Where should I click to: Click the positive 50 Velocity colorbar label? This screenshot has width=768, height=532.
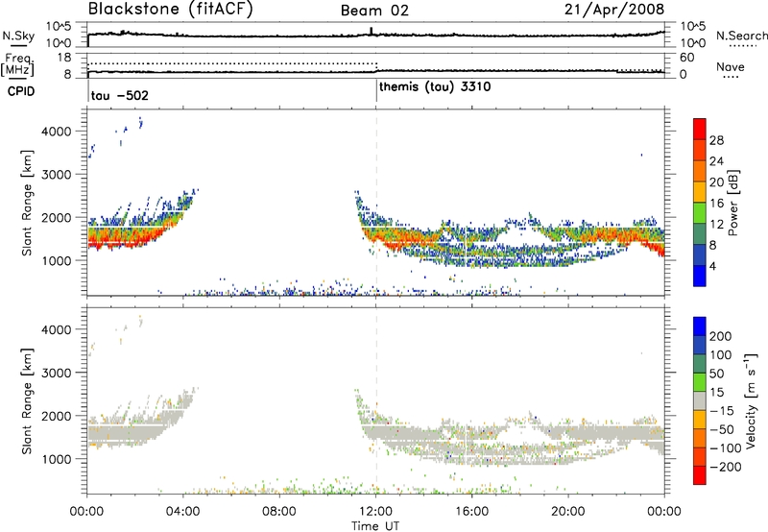(717, 374)
